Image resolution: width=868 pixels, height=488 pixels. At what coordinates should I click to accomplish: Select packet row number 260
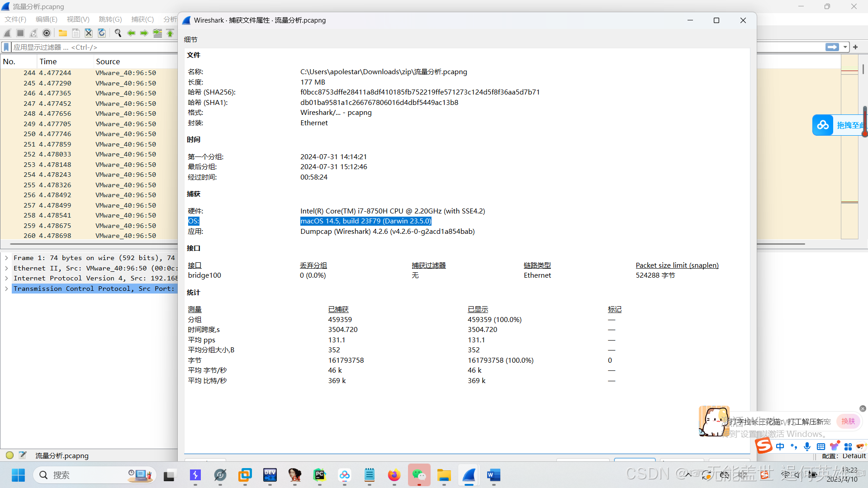coord(89,236)
